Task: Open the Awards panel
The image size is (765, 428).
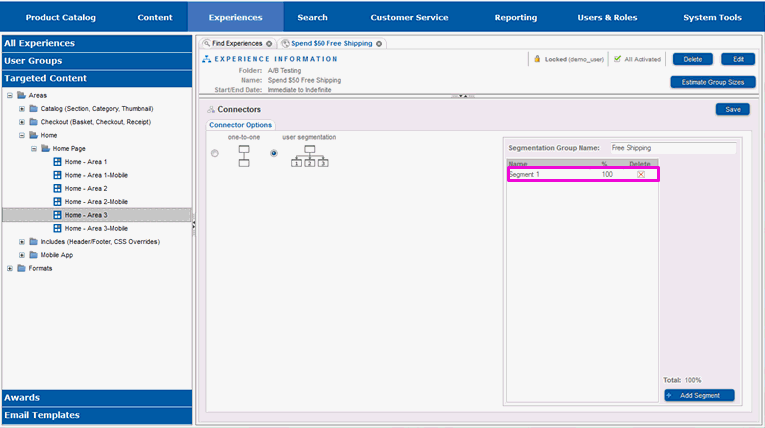Action: click(97, 398)
